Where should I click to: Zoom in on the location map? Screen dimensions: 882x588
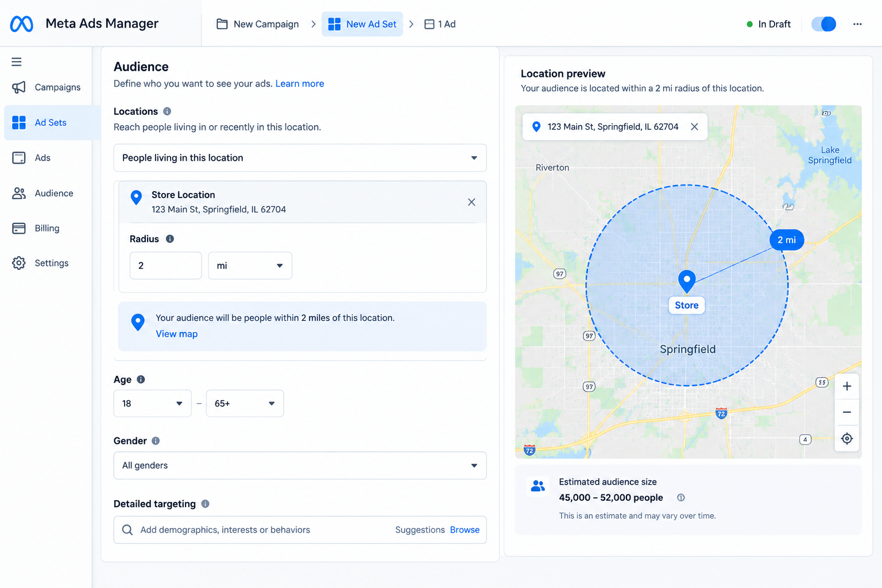click(x=847, y=386)
